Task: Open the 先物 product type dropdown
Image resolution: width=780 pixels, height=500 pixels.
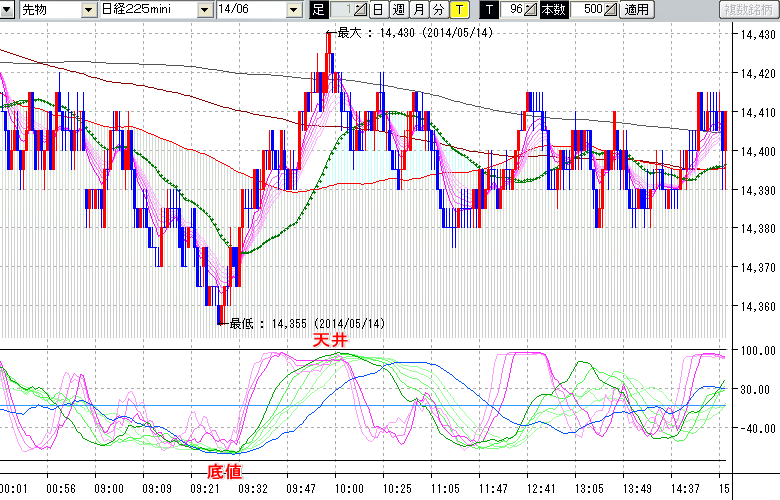Action: click(x=89, y=10)
